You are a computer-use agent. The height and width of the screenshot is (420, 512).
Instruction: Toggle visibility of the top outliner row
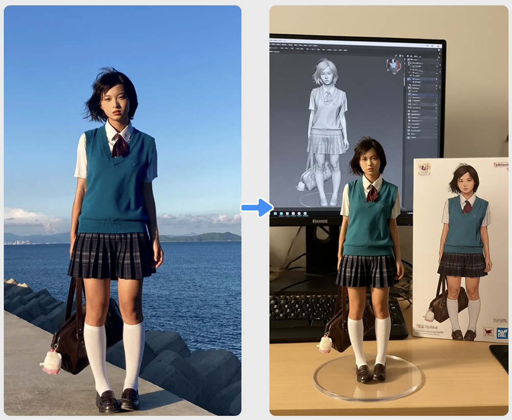[437, 60]
